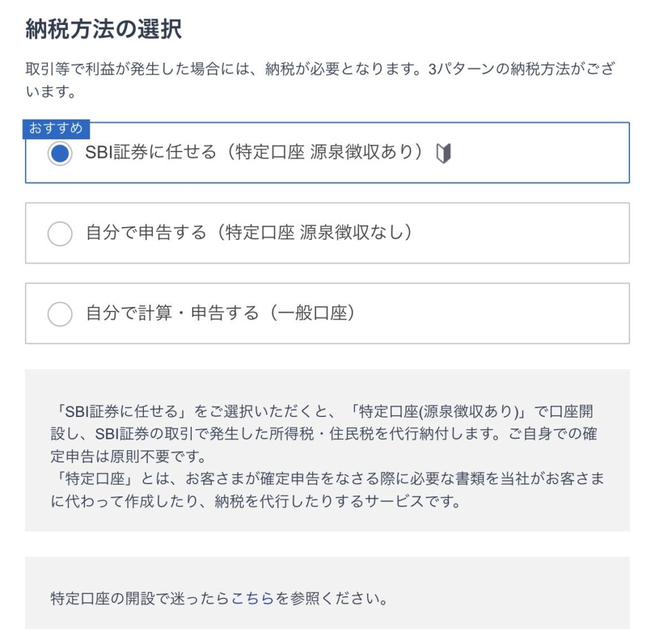655x644 pixels.
Task: Click the 特定口座の開設で迷ったら text
Action: click(140, 599)
